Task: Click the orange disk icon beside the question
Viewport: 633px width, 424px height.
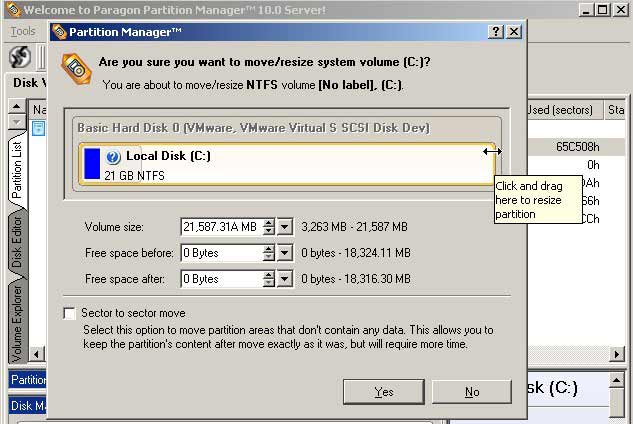Action: [x=76, y=69]
